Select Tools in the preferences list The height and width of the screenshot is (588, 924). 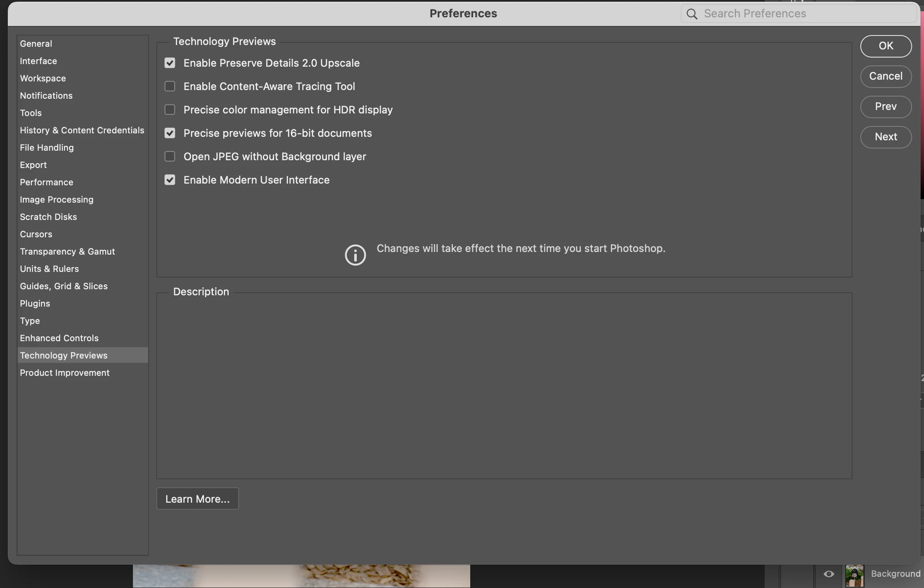[x=83, y=113]
